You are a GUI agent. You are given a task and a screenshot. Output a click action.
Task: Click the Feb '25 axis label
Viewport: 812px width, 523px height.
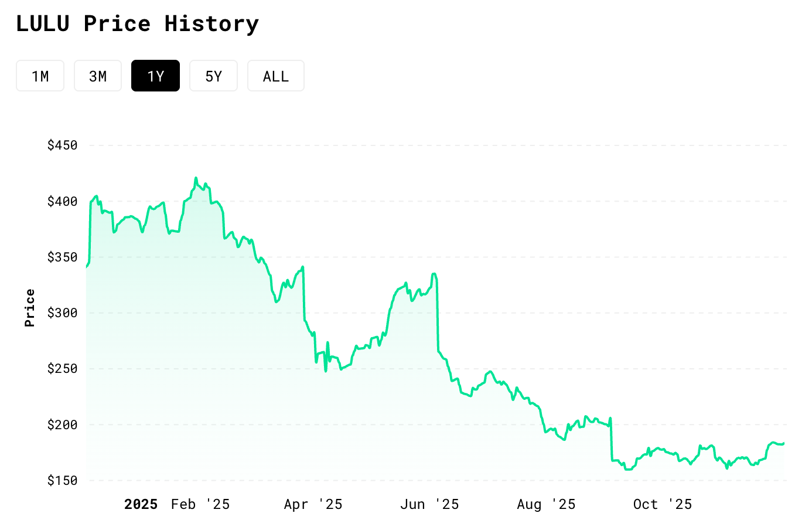click(x=200, y=505)
